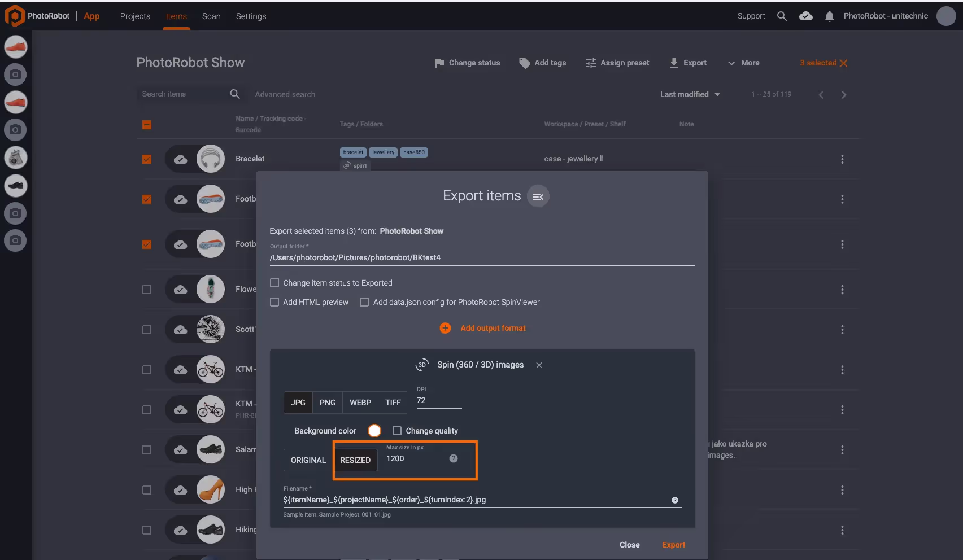The width and height of the screenshot is (963, 560).
Task: Click the Support link
Action: tap(751, 16)
